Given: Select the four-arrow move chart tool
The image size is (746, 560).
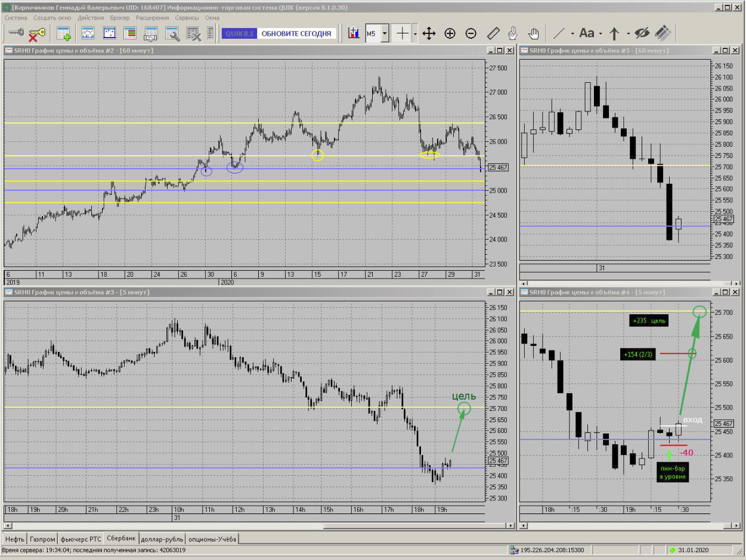Looking at the screenshot, I should tap(429, 33).
